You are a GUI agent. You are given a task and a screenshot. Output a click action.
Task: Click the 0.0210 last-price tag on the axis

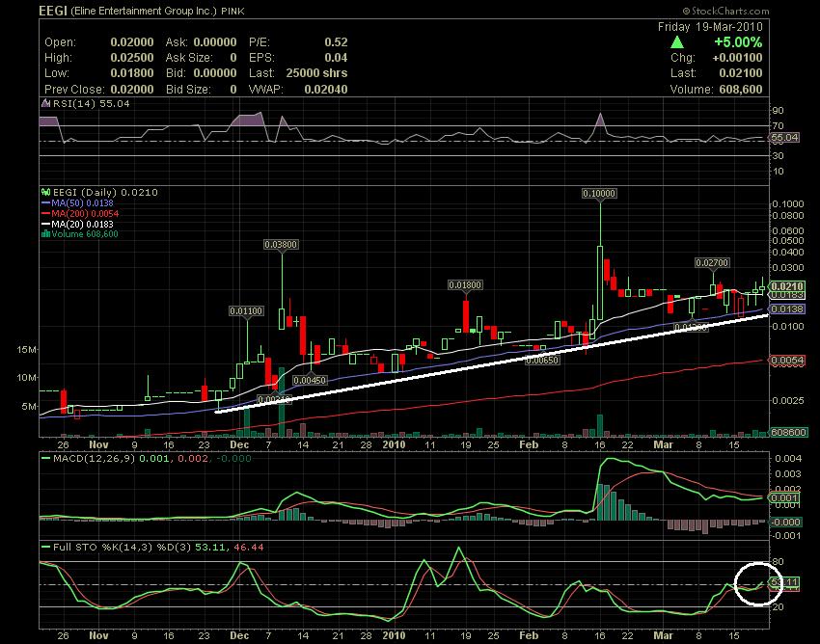787,286
